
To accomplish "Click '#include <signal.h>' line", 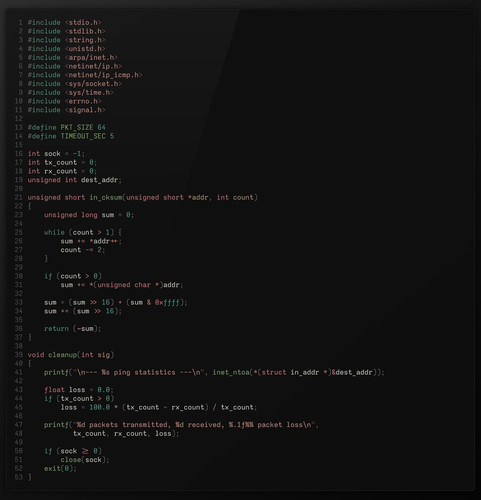I will pos(66,110).
